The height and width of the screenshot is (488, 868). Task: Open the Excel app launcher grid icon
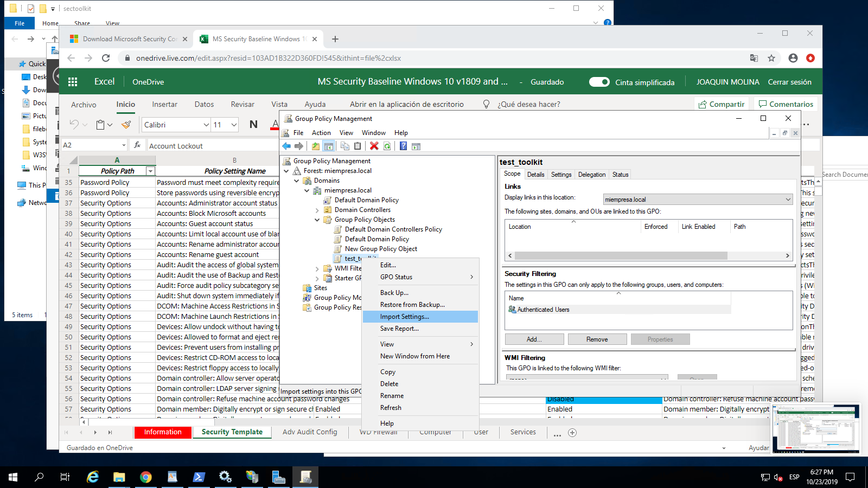coord(73,82)
